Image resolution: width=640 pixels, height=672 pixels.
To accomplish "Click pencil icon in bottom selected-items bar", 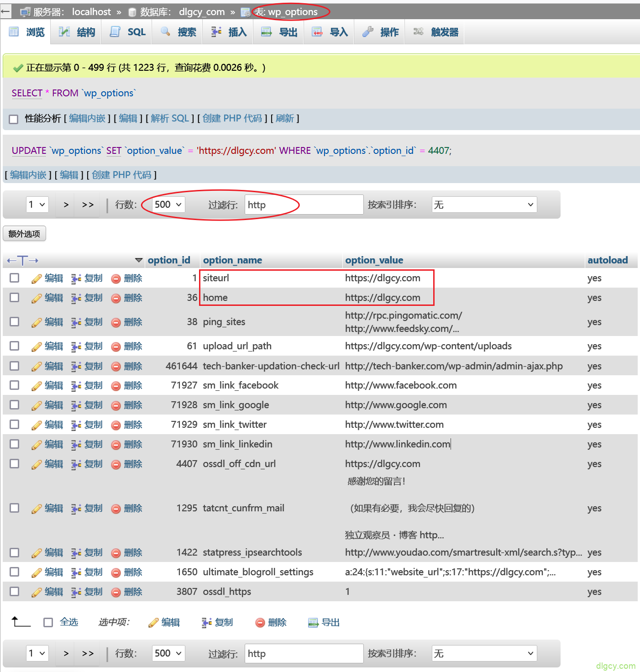I will 153,623.
